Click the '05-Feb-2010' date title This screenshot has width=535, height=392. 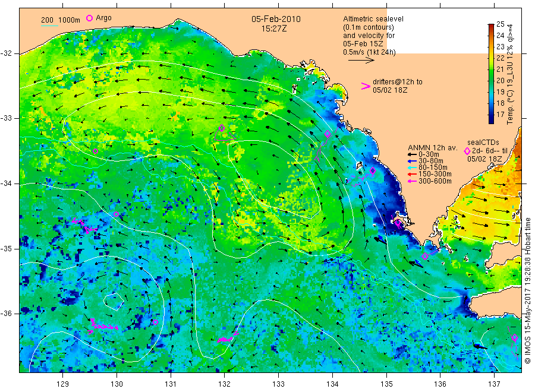[276, 19]
